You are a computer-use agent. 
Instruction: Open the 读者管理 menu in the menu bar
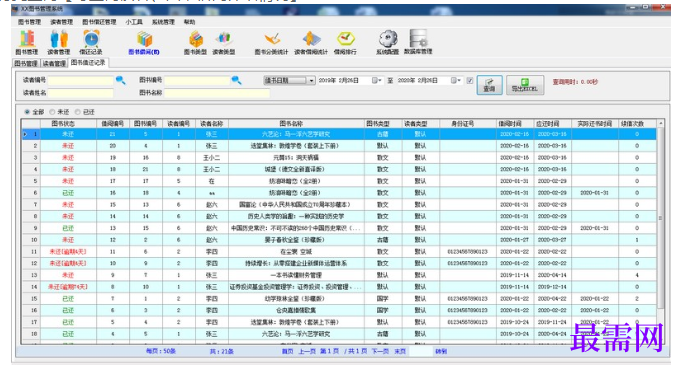[61, 22]
